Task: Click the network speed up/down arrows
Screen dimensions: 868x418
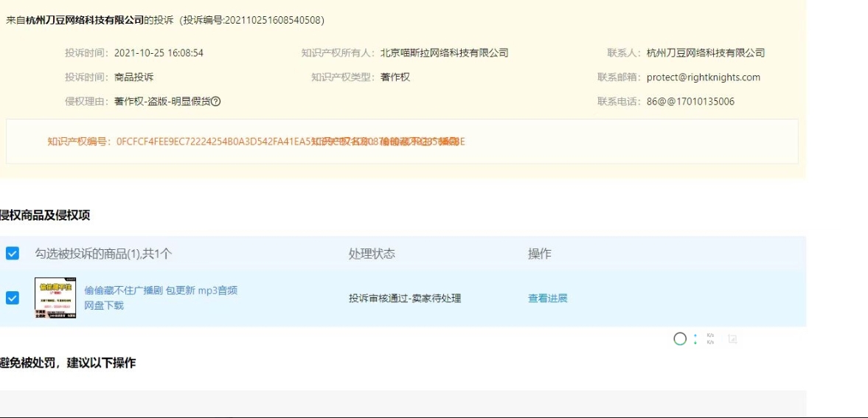Action: [x=695, y=339]
